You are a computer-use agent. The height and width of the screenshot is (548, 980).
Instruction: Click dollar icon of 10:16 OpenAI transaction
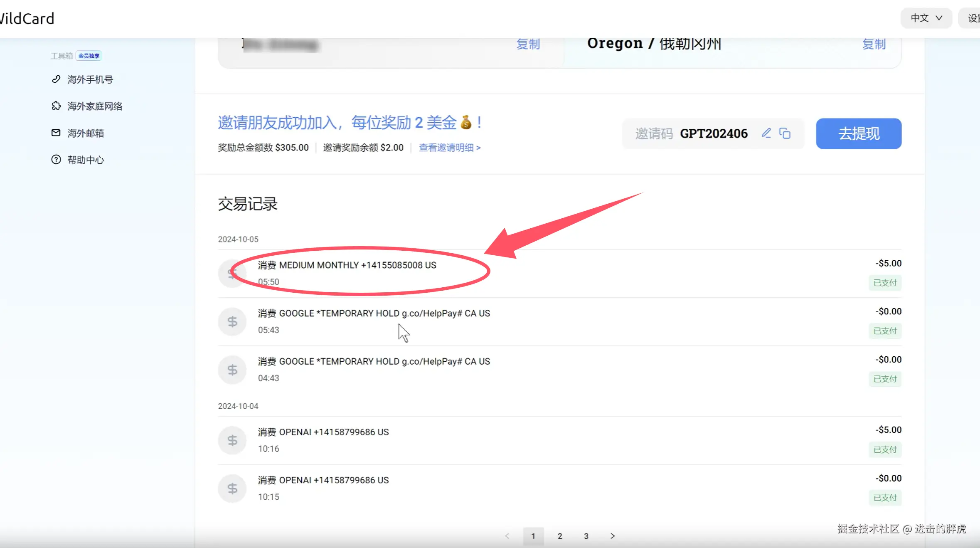coord(232,440)
